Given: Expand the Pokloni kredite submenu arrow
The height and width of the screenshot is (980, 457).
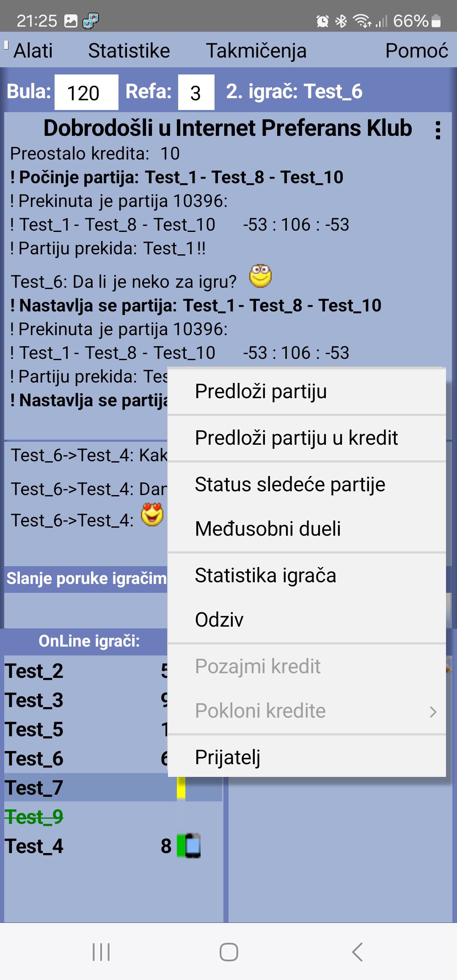Looking at the screenshot, I should pos(433,712).
